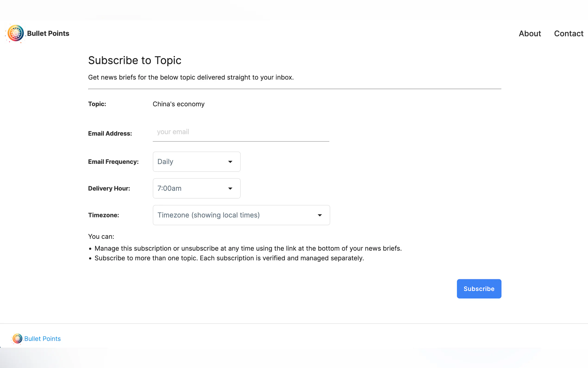
Task: Click the Timezone dropdown caret arrow
Action: (x=320, y=215)
